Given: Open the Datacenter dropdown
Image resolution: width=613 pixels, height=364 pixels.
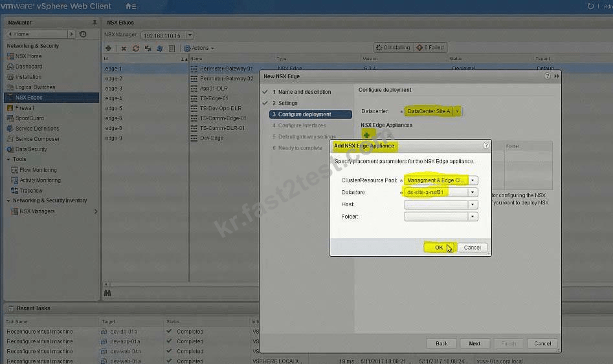Looking at the screenshot, I should 458,111.
